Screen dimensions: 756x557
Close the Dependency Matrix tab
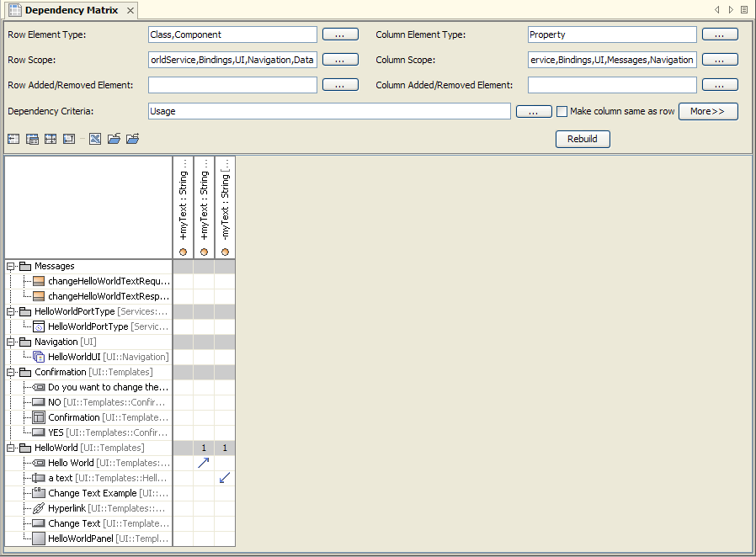tap(130, 11)
